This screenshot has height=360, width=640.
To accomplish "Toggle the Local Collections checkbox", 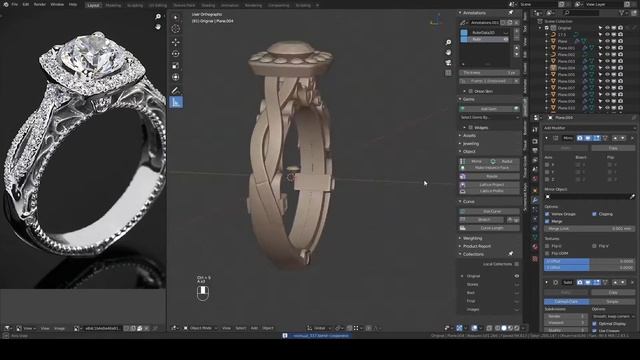I will (x=517, y=264).
